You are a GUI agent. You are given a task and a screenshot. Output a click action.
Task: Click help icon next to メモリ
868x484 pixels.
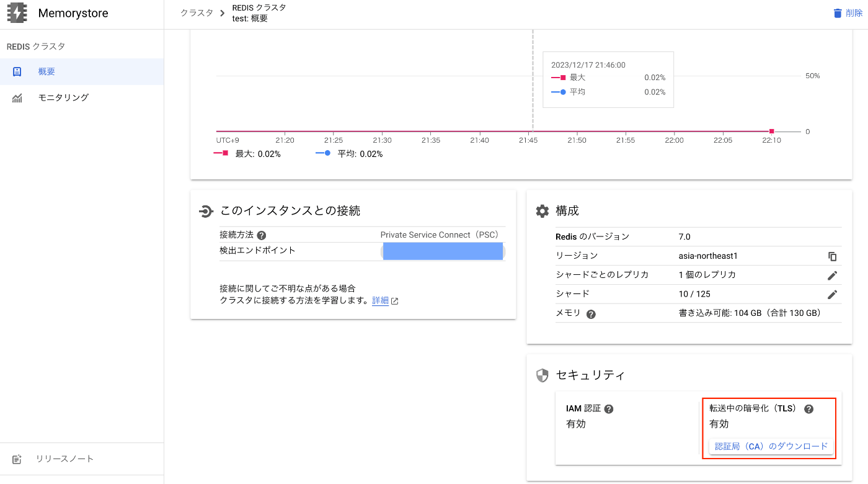pos(591,314)
